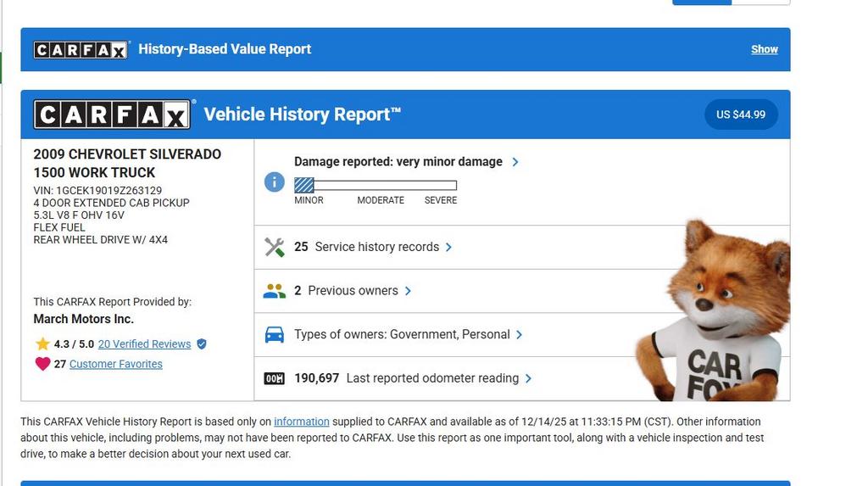Screen dimensions: 868x486
Task: Expand the Previous owners chevron
Action: [x=408, y=291]
